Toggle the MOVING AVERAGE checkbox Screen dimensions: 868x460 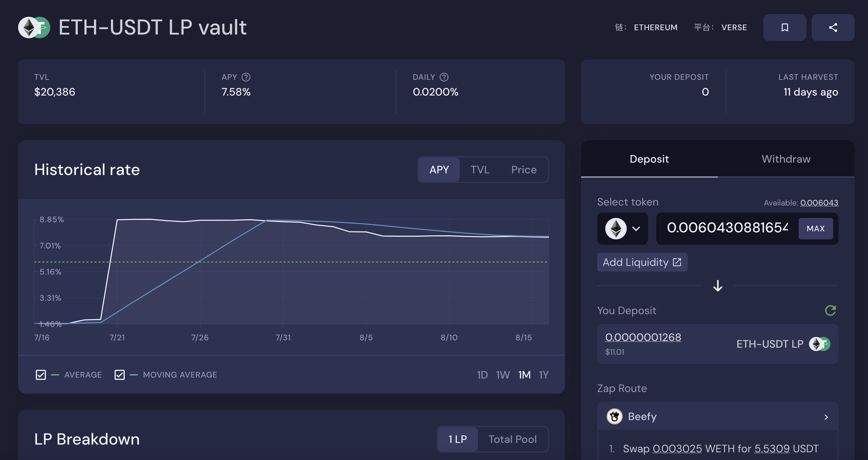click(120, 375)
